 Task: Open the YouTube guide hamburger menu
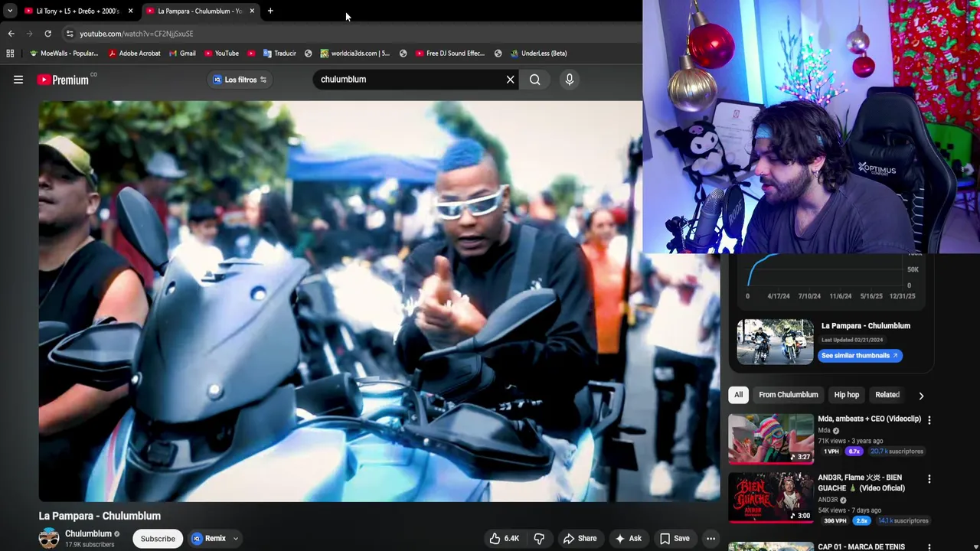tap(18, 80)
